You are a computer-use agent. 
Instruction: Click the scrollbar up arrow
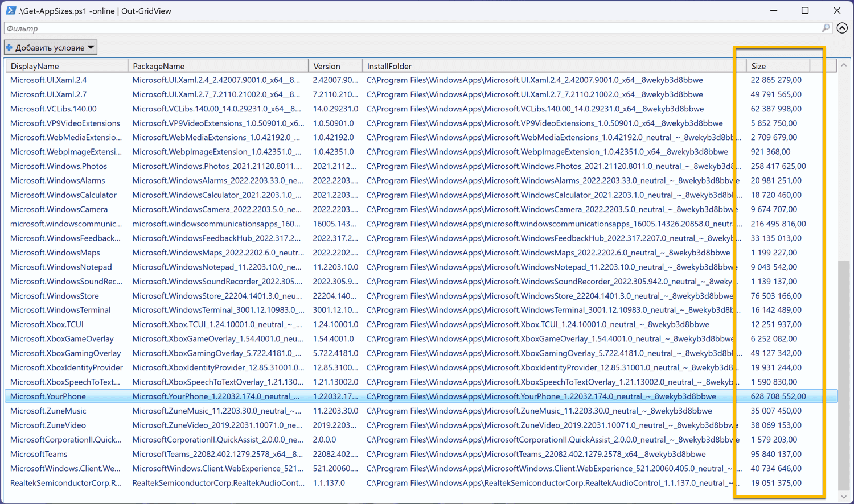(x=844, y=65)
